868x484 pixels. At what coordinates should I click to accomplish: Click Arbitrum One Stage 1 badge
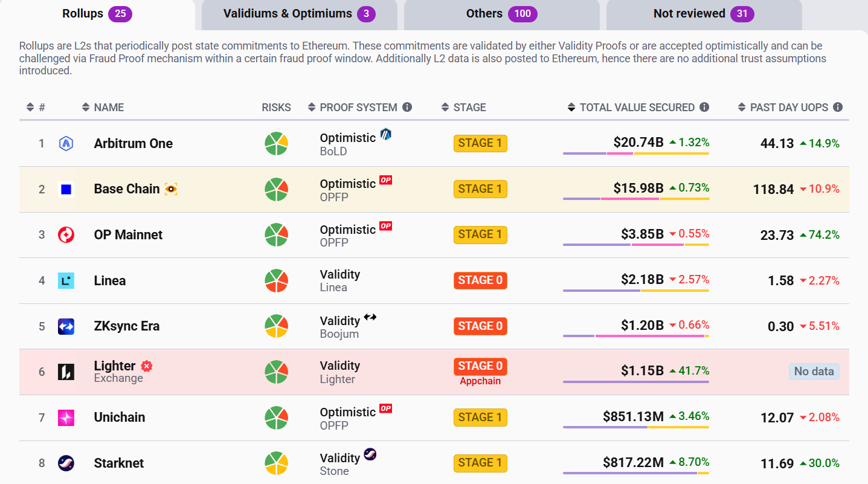[480, 143]
